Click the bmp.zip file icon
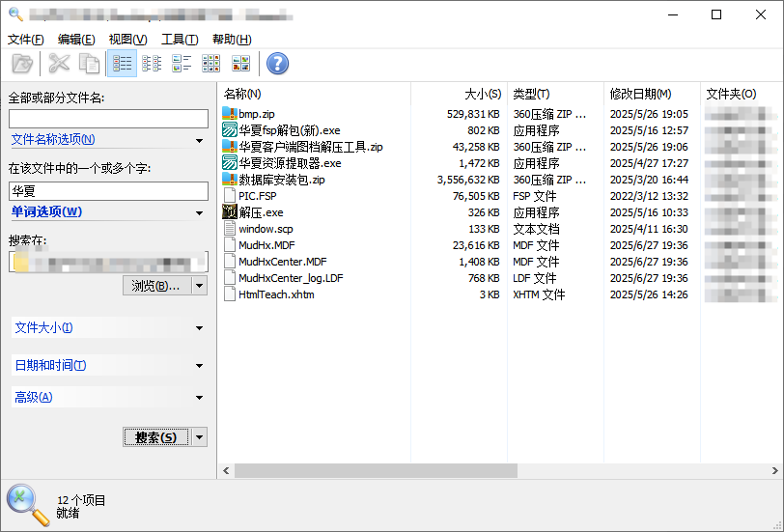The image size is (784, 532). pyautogui.click(x=230, y=114)
